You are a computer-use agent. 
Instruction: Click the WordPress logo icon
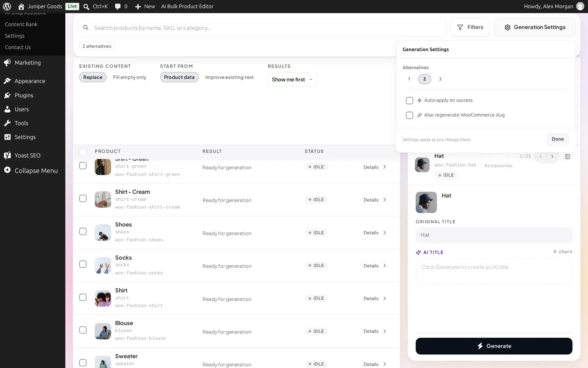tap(7, 6)
